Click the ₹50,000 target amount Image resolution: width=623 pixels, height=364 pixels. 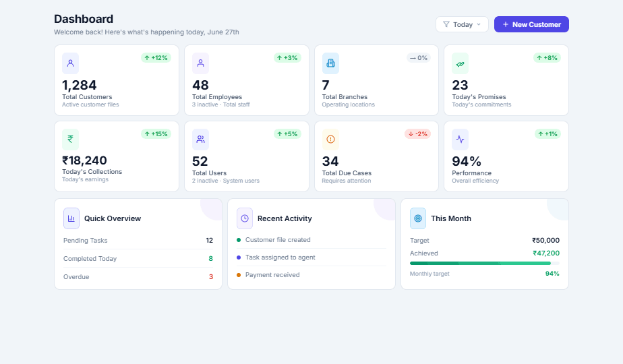tap(545, 241)
